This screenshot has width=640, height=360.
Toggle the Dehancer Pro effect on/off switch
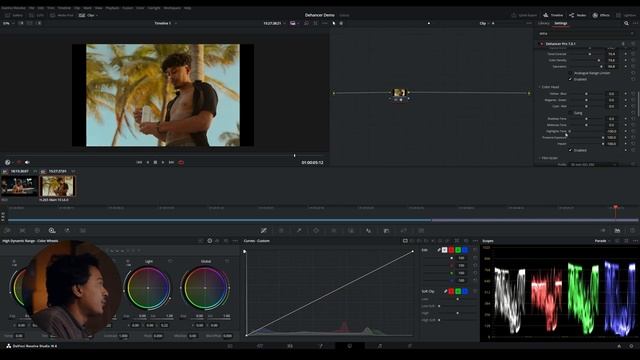(542, 44)
